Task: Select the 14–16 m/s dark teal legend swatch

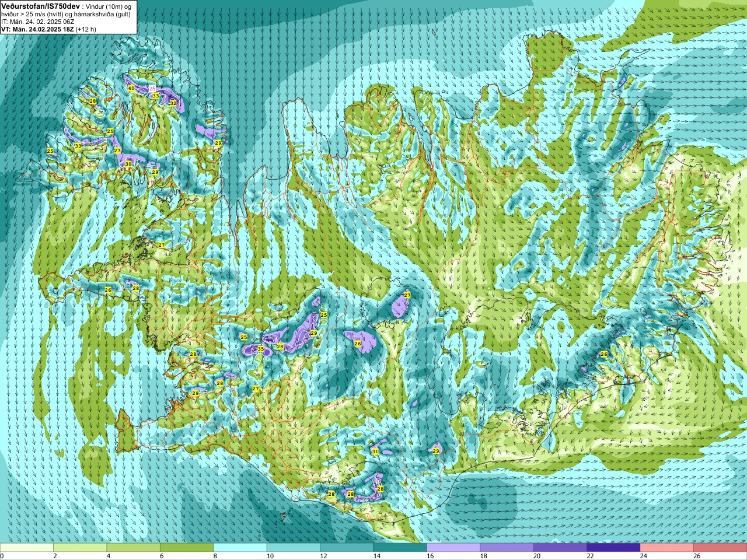Action: [400, 548]
